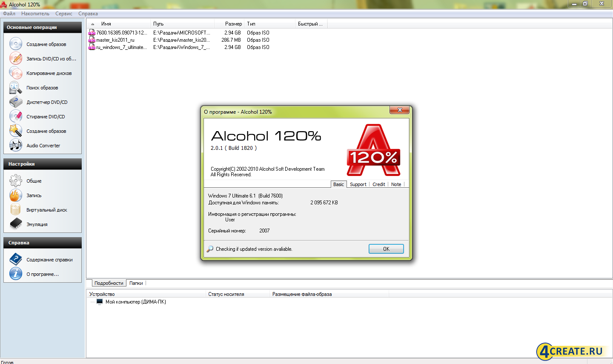Click the О программе info icon
613x364 pixels.
point(16,274)
